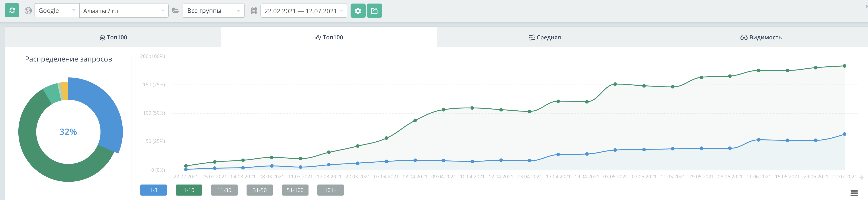Toggle the 1-10 position series

coord(189,190)
